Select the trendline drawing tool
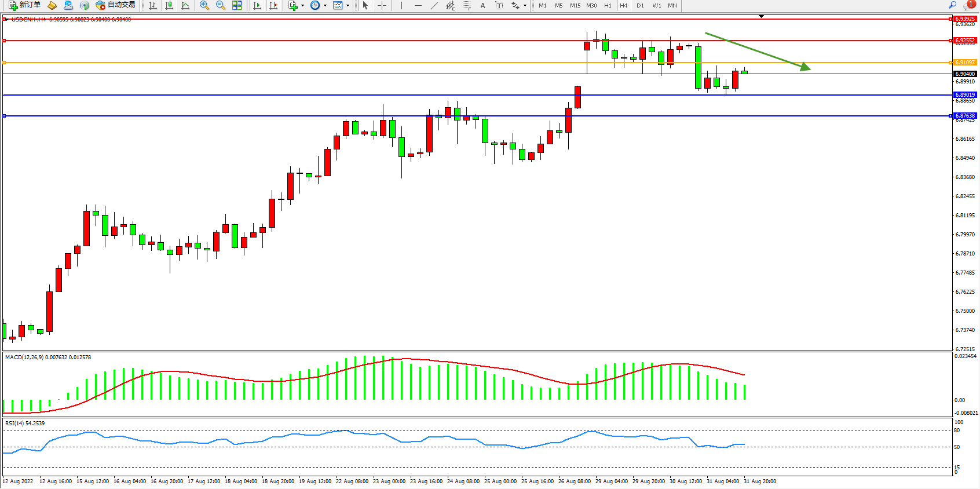This screenshot has width=980, height=489. [x=434, y=5]
